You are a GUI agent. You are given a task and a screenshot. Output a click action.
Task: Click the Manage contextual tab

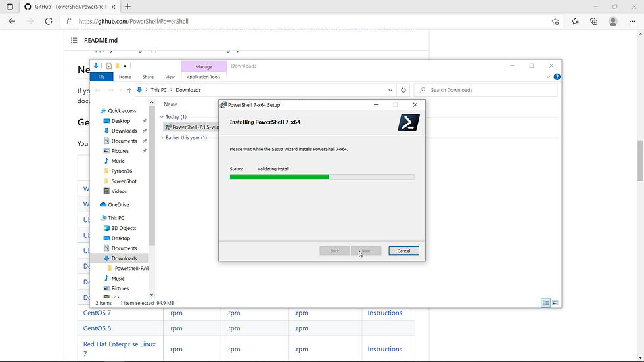click(204, 66)
